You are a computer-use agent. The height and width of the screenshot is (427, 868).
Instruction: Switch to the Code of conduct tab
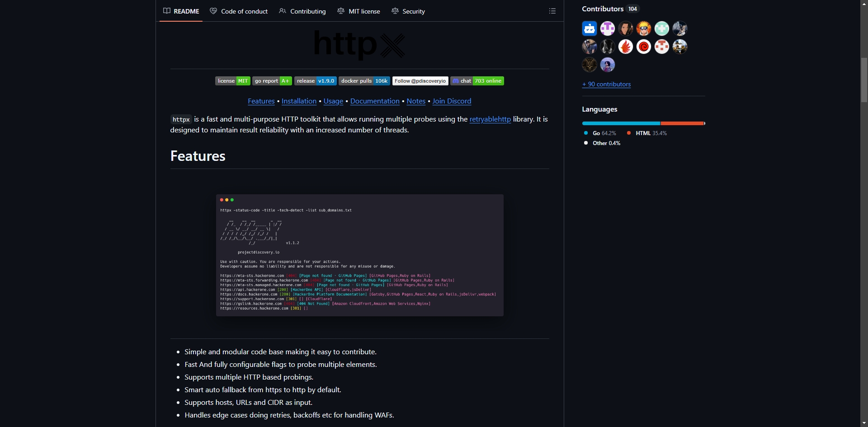coord(239,11)
